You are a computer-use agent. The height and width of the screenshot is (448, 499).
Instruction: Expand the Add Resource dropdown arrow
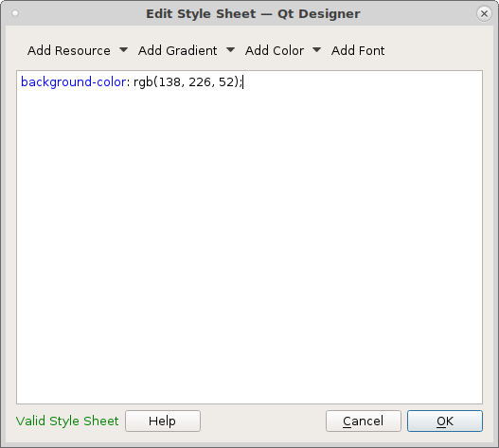tap(123, 50)
